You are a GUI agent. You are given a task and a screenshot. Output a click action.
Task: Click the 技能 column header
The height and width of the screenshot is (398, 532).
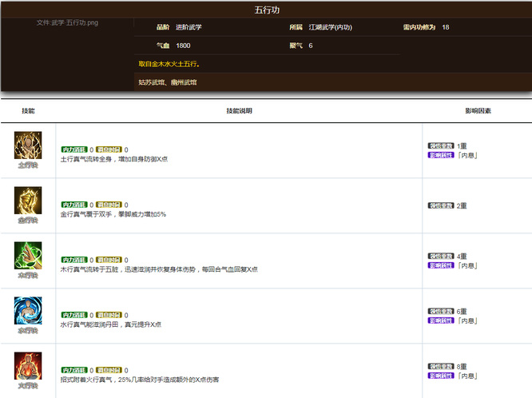tap(28, 110)
